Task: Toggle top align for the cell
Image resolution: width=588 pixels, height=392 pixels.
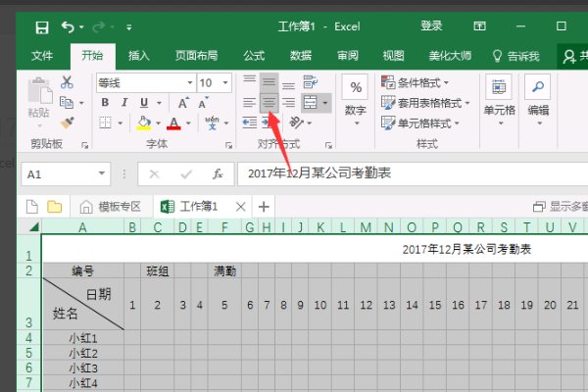Action: pyautogui.click(x=249, y=79)
